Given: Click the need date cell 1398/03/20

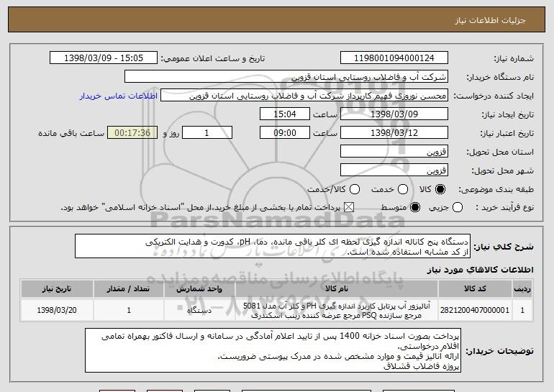Looking at the screenshot, I should pyautogui.click(x=57, y=310).
